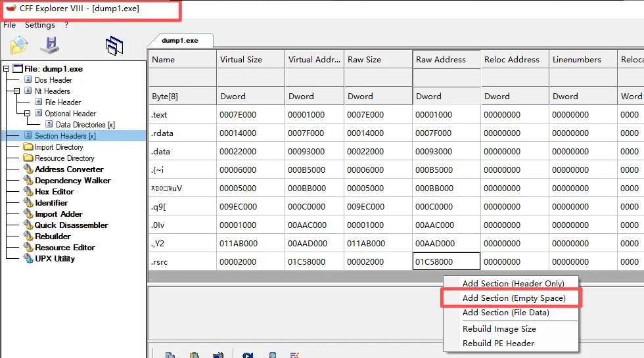Screen dimensions: 644x358
Task: Choose Rebuild PE Header
Action: coord(498,343)
